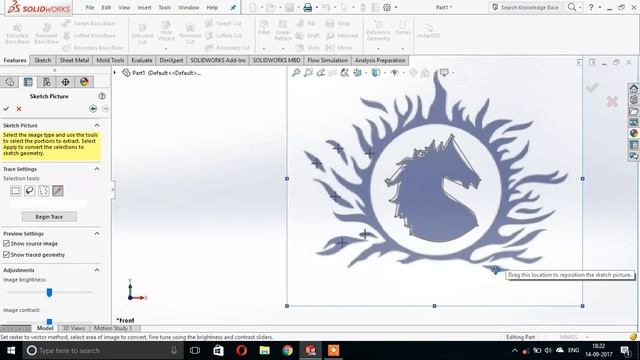Open the Window menu
The width and height of the screenshot is (640, 360).
tap(189, 7)
